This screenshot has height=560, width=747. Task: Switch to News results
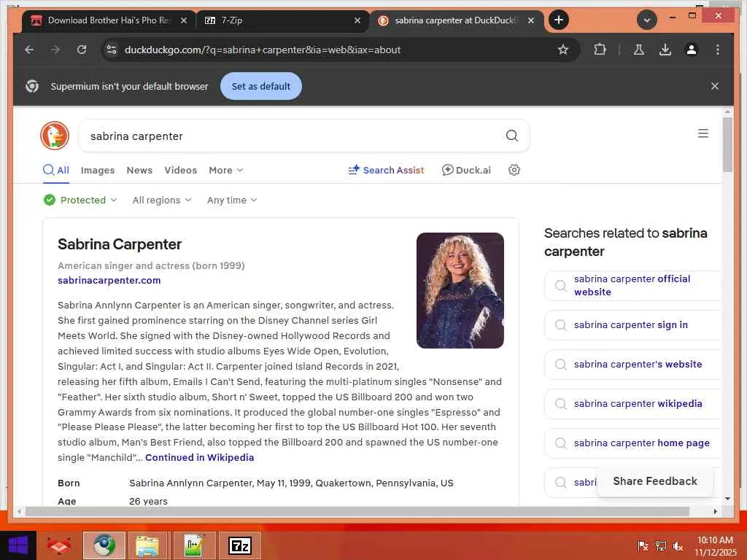[x=139, y=170]
